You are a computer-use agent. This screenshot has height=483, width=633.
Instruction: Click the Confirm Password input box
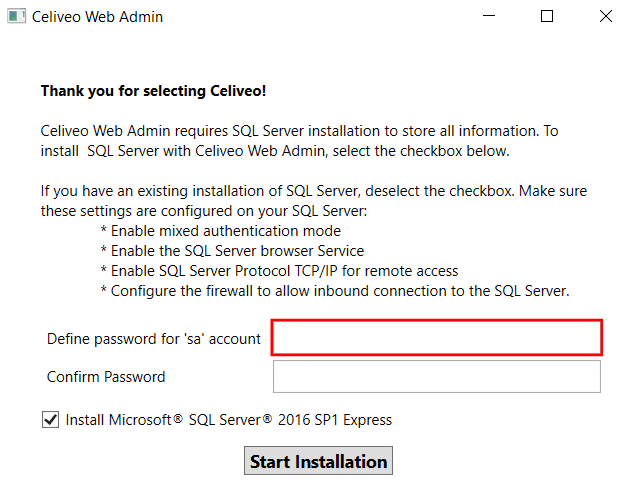(x=436, y=377)
